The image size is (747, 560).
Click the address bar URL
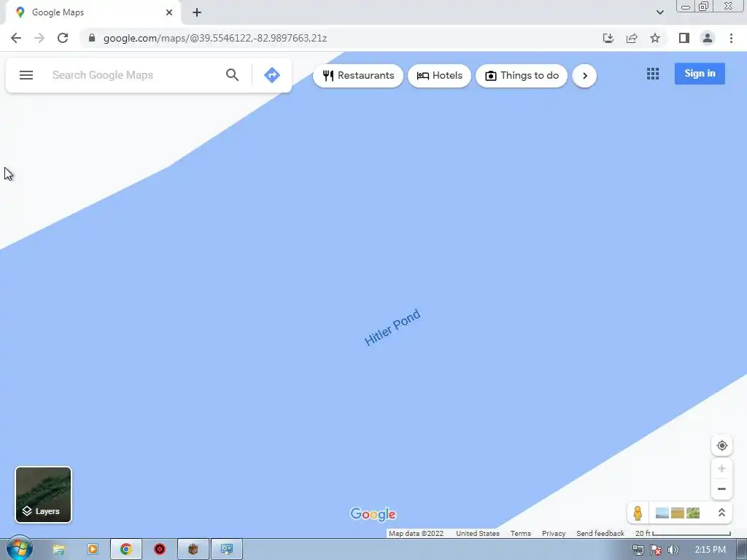[215, 38]
